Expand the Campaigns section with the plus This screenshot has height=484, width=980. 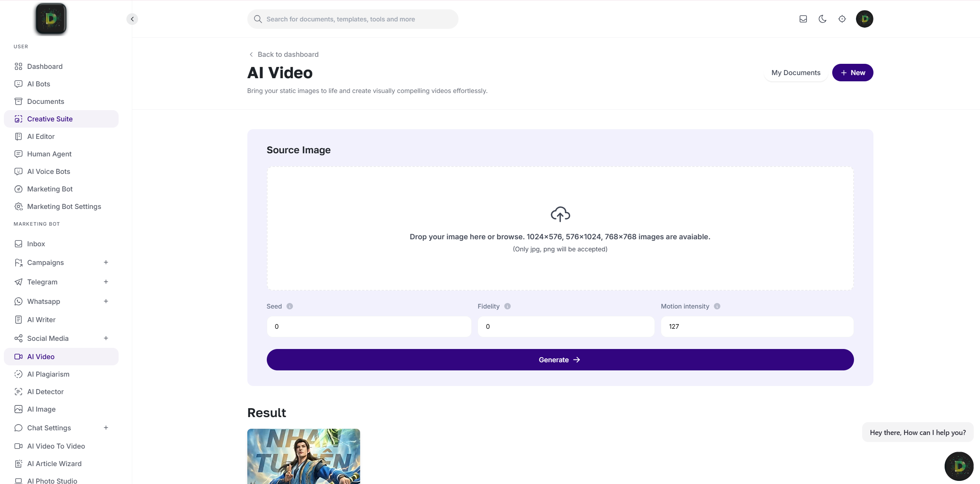pos(106,262)
